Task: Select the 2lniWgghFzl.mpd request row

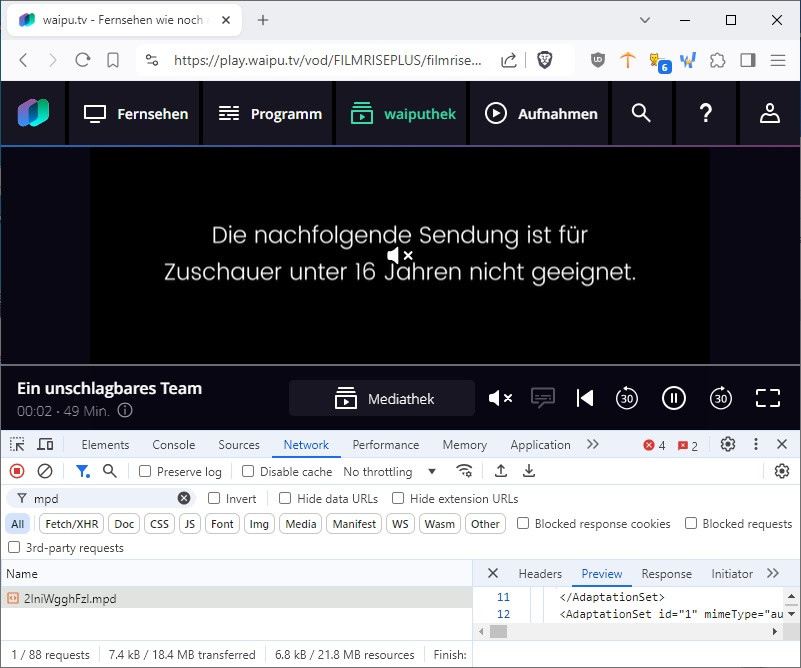Action: tap(70, 598)
